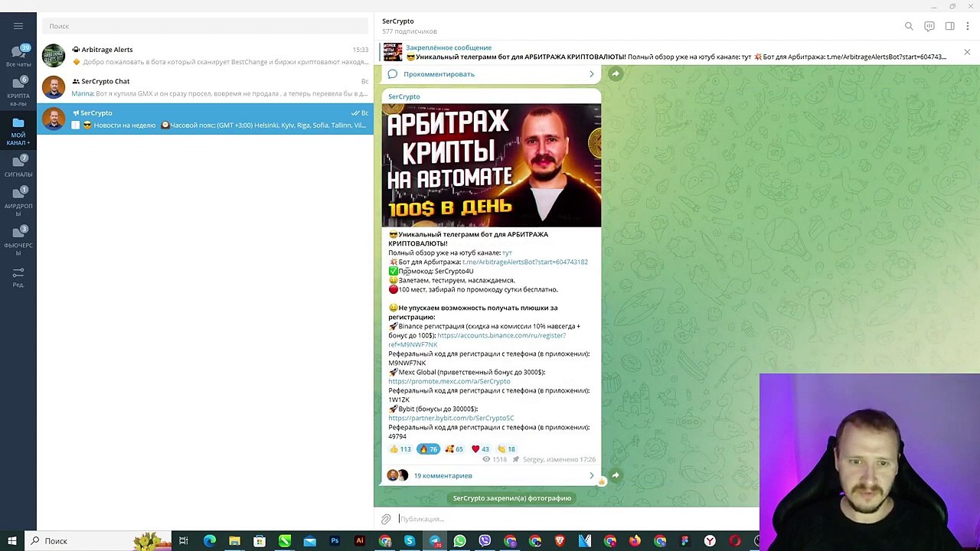Open the 'тут' YouTube link

click(507, 253)
